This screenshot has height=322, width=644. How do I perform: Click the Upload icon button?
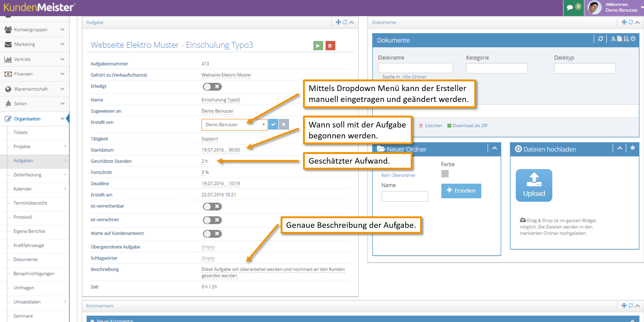(534, 185)
